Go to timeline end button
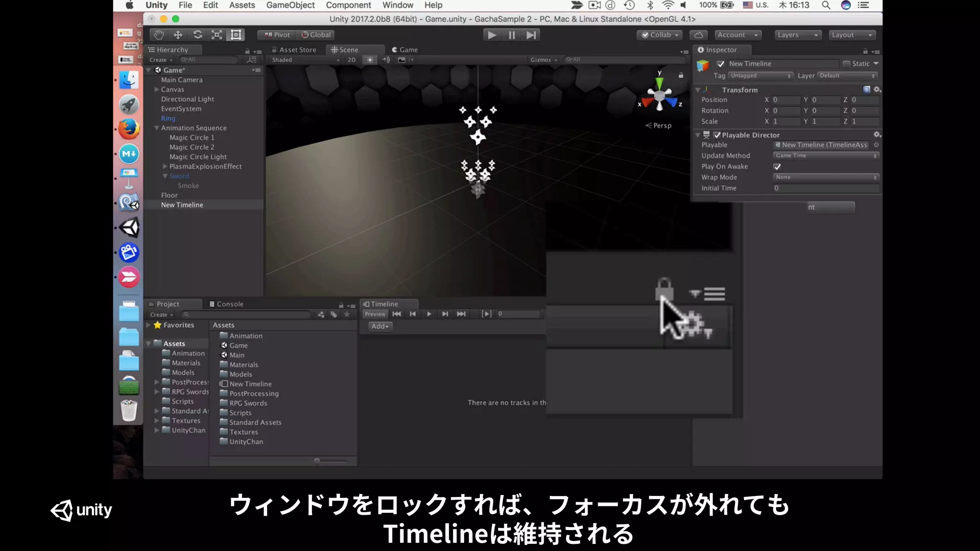980x551 pixels. tap(461, 314)
